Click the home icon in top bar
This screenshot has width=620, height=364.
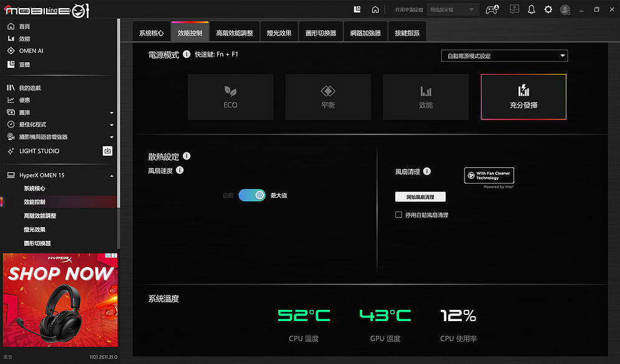click(375, 9)
